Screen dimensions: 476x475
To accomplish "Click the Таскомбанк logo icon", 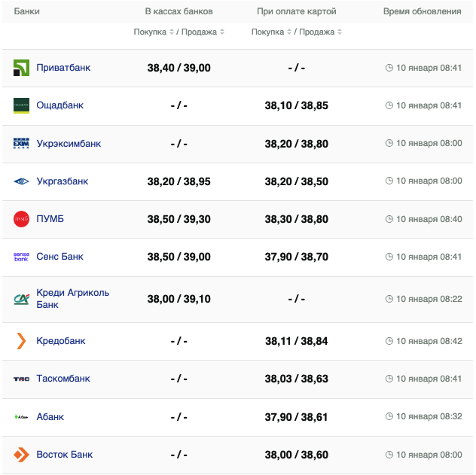I will pyautogui.click(x=21, y=379).
